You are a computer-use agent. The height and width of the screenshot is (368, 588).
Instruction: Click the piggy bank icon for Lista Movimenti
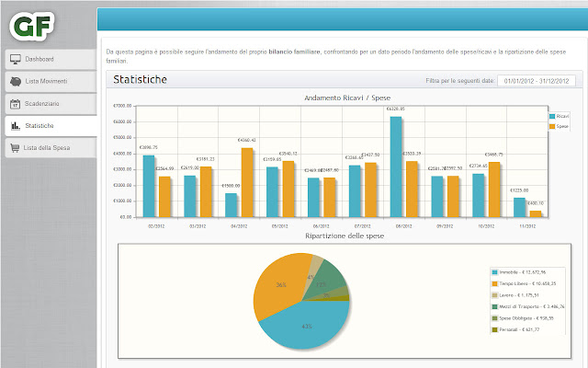coord(16,81)
